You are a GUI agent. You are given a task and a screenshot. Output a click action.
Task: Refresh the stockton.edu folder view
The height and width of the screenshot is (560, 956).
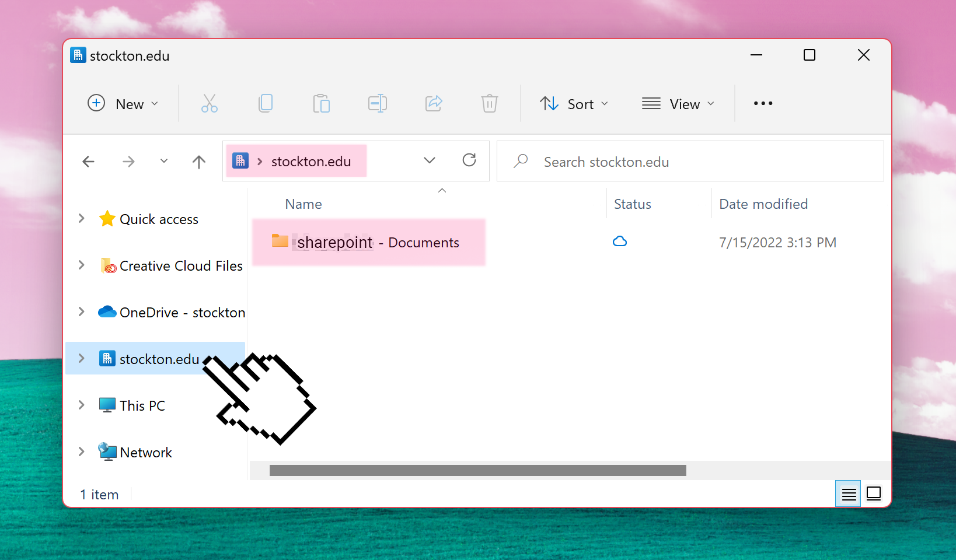coord(469,160)
